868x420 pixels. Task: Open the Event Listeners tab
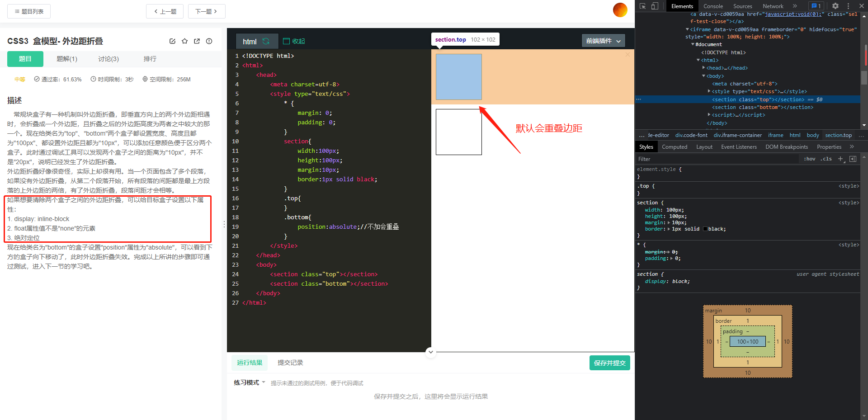coord(739,147)
